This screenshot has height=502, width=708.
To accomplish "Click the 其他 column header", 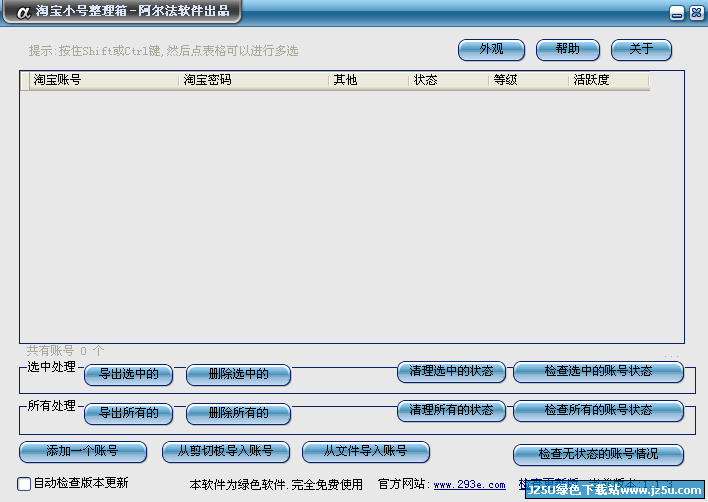I will [x=369, y=80].
